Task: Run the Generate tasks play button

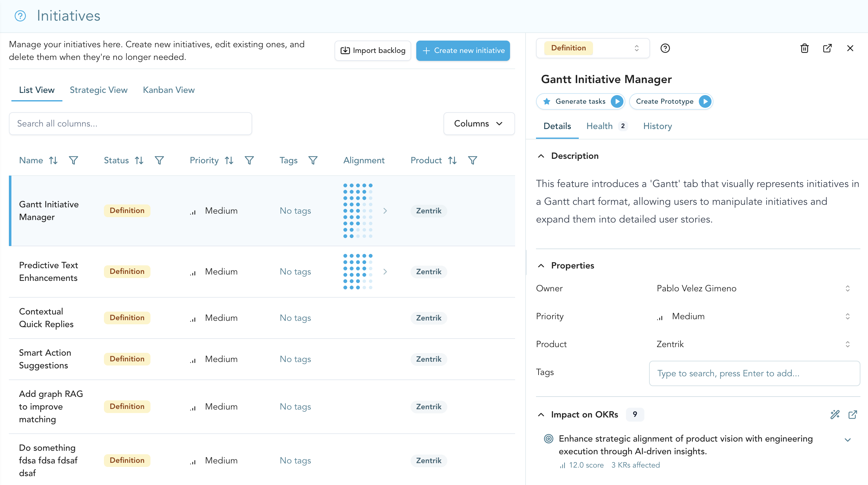Action: (617, 101)
